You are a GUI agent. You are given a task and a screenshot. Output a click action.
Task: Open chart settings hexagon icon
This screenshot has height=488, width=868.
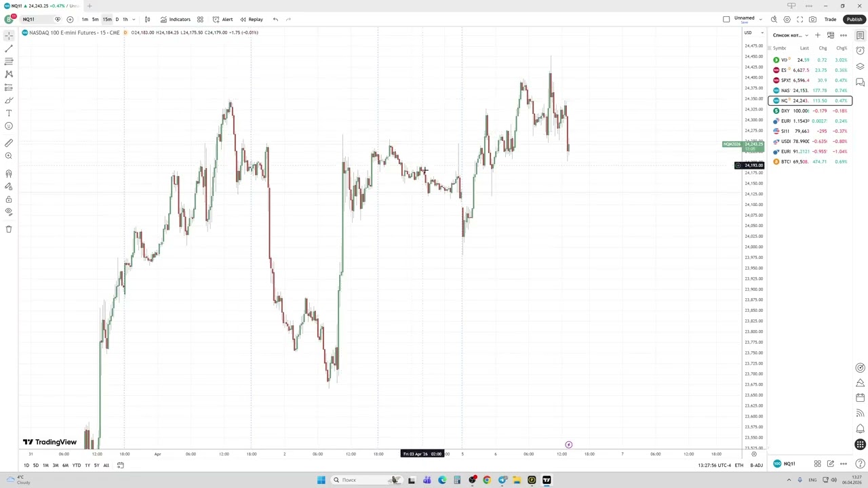tap(787, 20)
